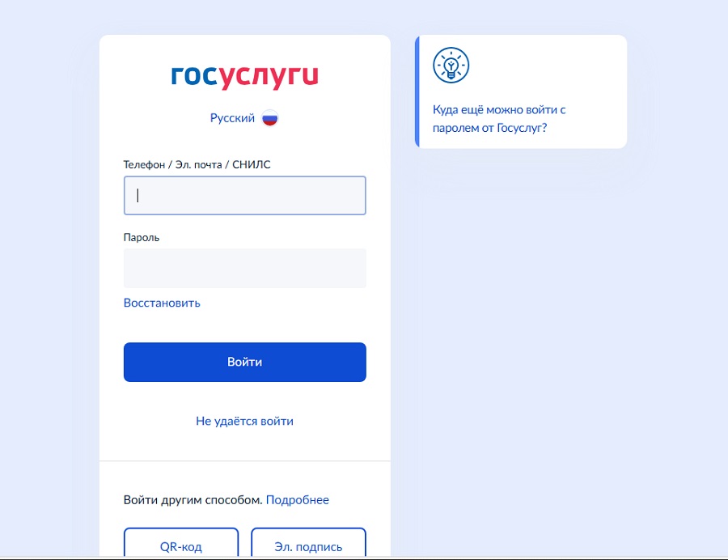Click the Пароль field label
728x560 pixels.
(x=141, y=237)
